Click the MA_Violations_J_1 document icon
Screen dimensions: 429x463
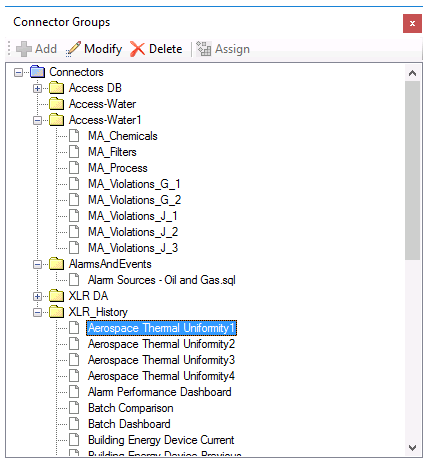click(74, 216)
